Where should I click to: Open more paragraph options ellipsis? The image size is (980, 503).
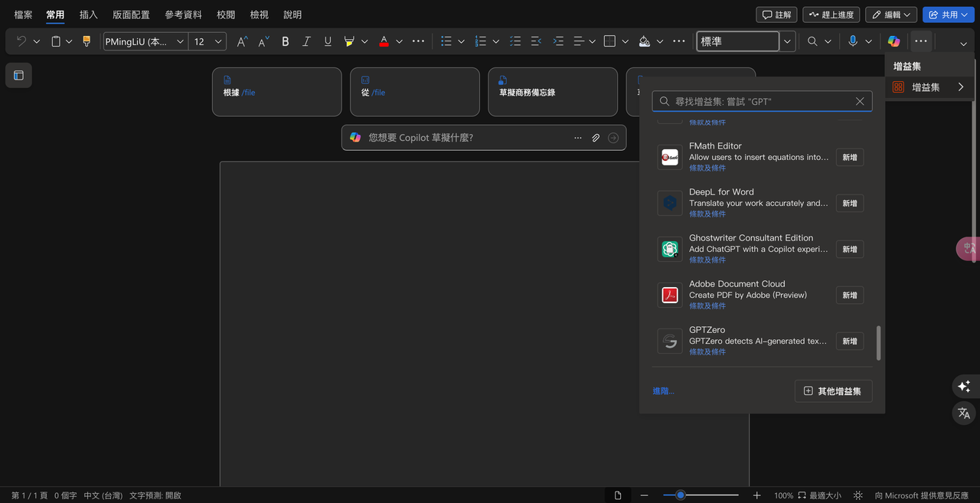coord(678,41)
